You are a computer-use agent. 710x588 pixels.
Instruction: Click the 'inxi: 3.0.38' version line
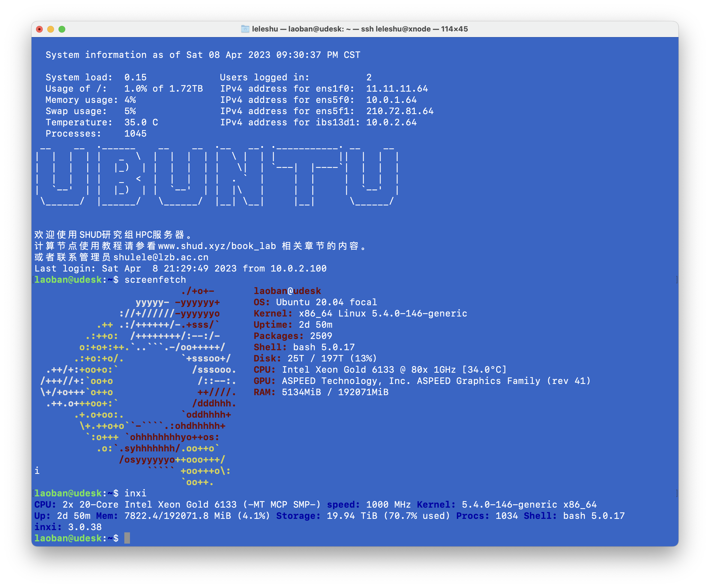68,527
